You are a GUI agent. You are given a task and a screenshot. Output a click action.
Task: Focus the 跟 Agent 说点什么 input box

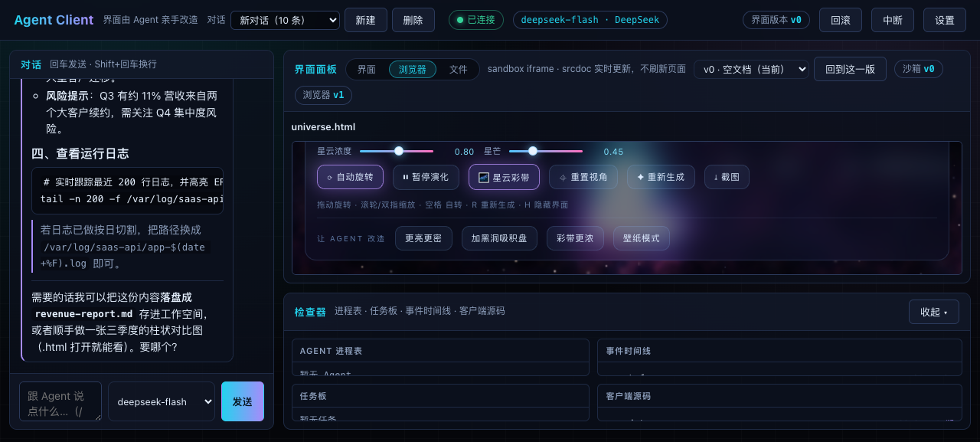[x=60, y=401]
